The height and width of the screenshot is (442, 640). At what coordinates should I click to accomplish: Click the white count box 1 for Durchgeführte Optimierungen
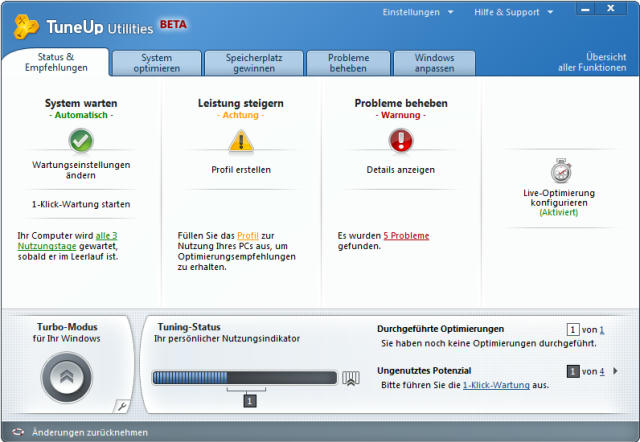point(573,330)
